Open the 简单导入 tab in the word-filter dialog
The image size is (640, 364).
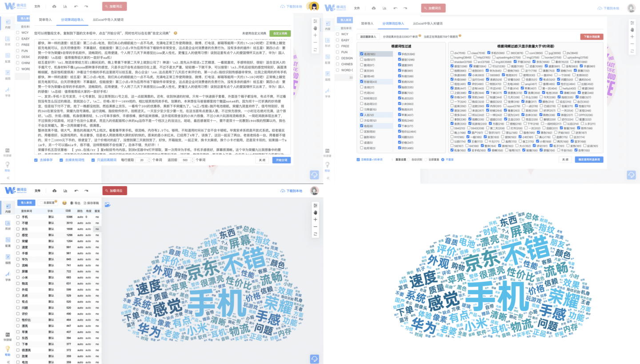point(367,23)
